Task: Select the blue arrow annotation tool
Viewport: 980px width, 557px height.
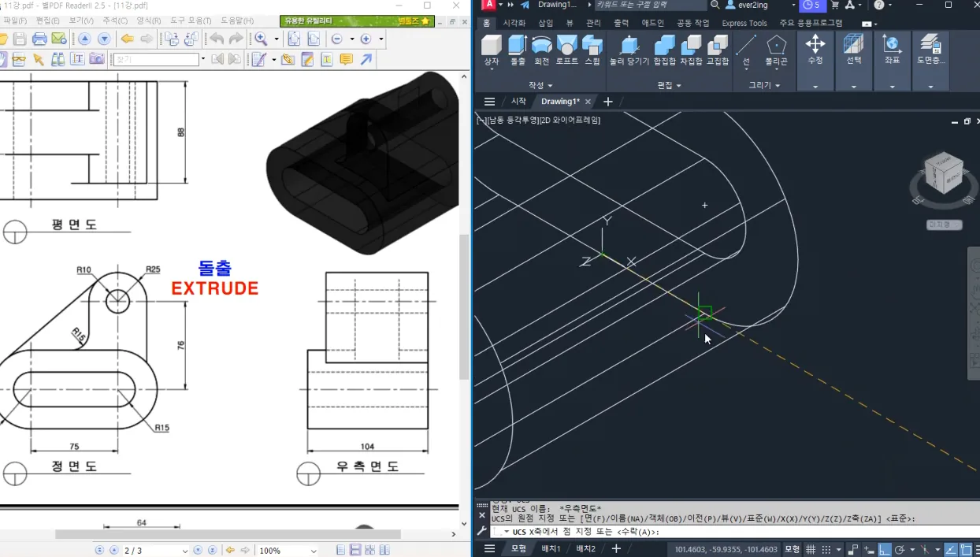Action: pyautogui.click(x=366, y=59)
